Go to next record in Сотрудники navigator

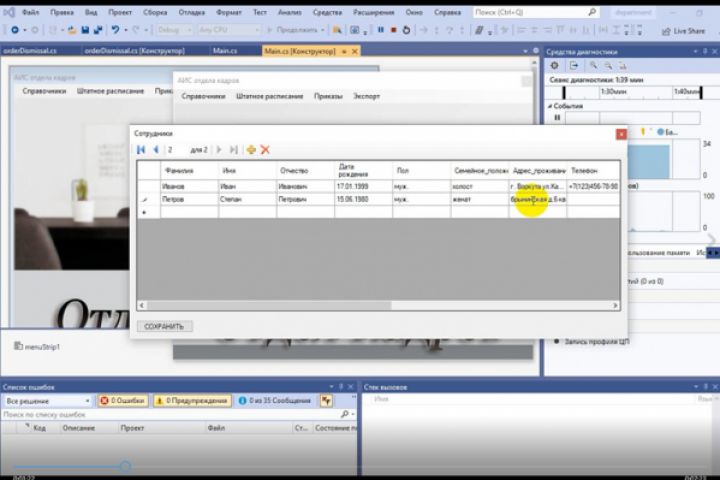click(219, 150)
